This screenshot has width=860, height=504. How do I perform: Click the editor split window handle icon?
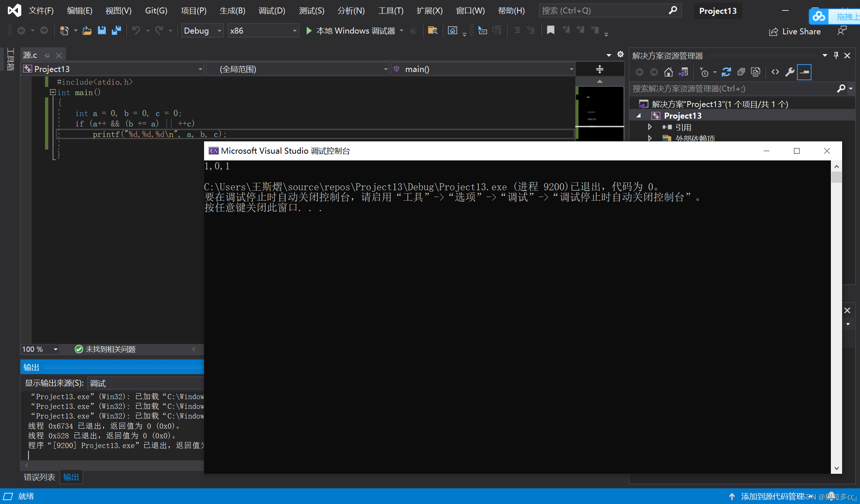(x=600, y=69)
